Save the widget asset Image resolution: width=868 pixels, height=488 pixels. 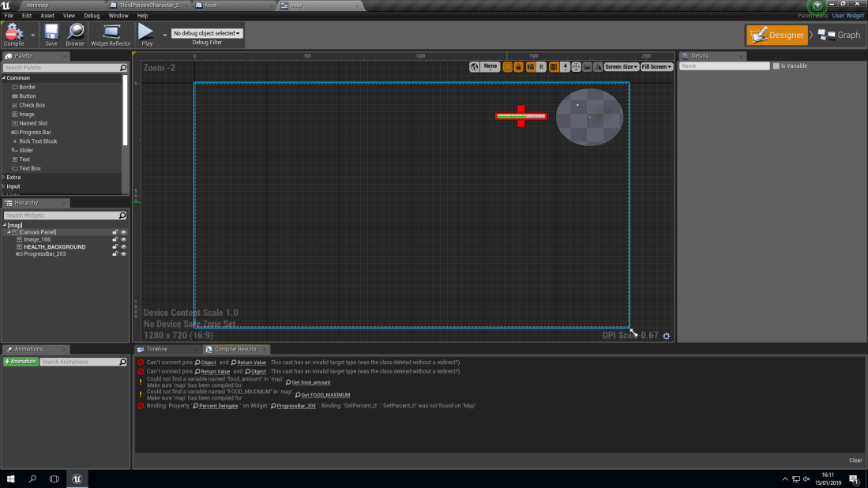coord(51,35)
